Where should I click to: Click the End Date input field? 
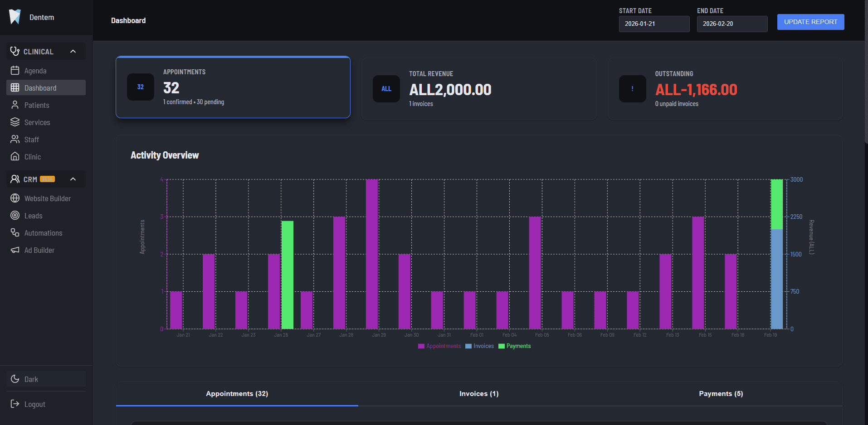tap(732, 24)
